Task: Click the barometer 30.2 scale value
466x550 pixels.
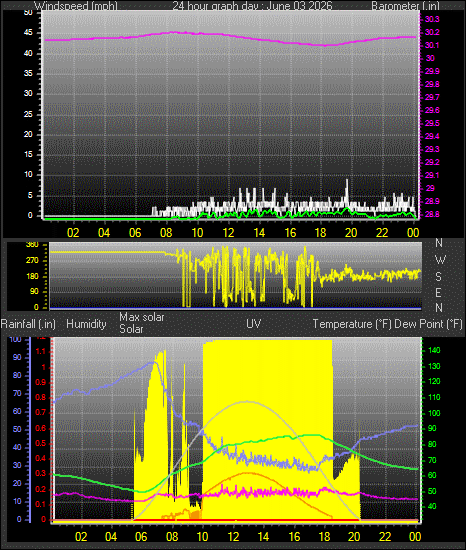Action: [x=432, y=32]
